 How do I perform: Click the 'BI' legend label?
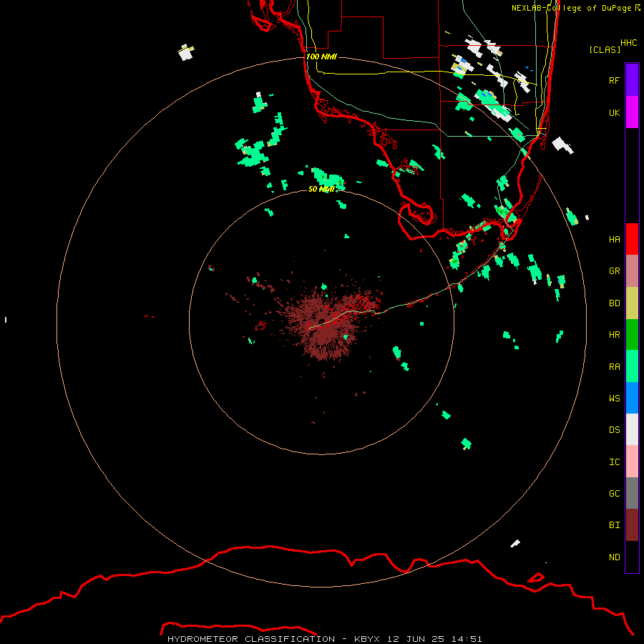[614, 525]
